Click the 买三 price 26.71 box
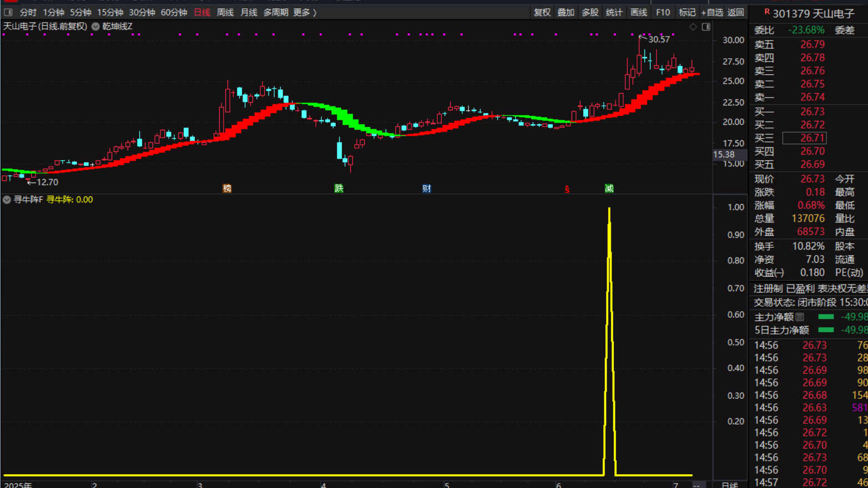Viewport: 868px width, 488px height. [x=804, y=138]
